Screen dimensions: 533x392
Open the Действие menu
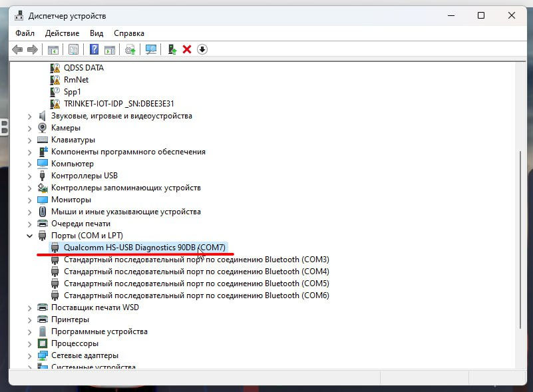(x=62, y=33)
